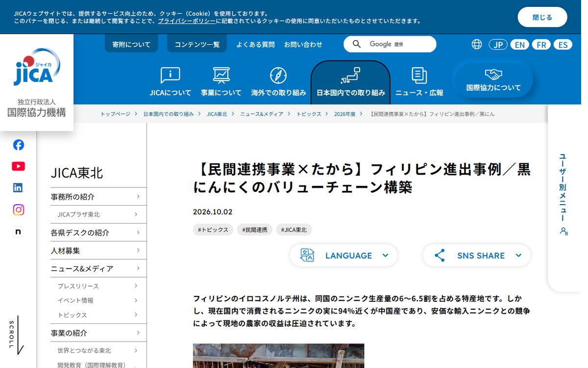The image size is (588, 368).
Task: Click the #トピックス tag
Action: pyautogui.click(x=213, y=230)
